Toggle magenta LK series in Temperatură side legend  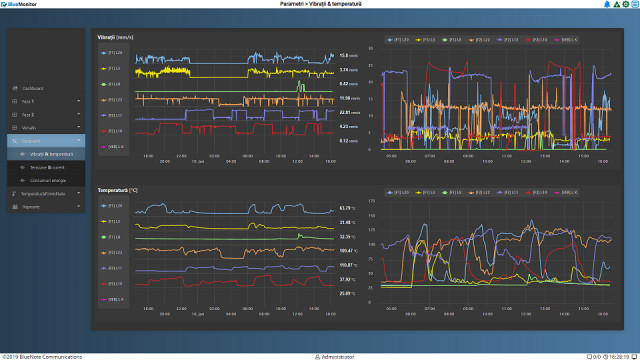[x=112, y=299]
